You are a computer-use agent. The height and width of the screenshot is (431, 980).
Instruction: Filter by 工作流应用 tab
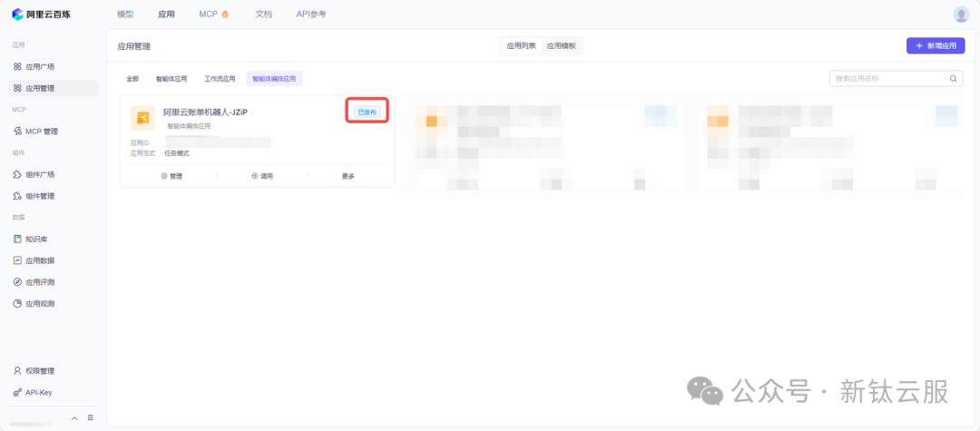click(220, 79)
